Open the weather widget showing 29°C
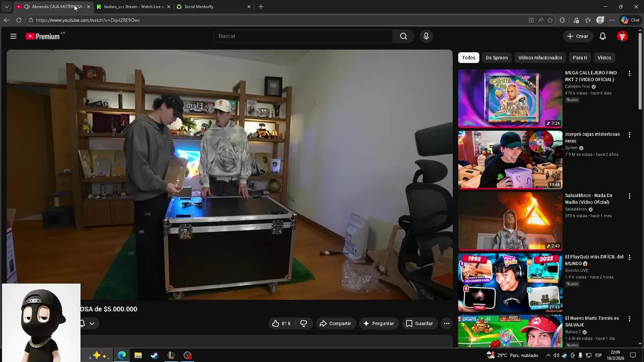 (x=512, y=355)
